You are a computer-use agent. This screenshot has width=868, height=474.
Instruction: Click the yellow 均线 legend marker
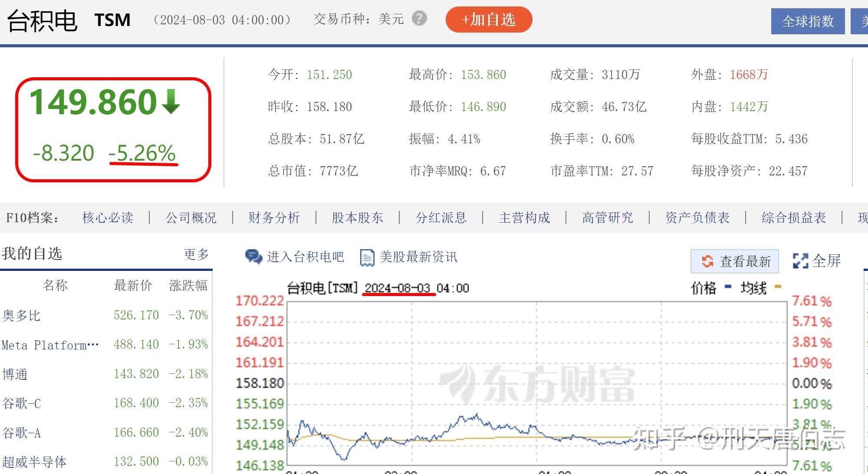pos(778,286)
